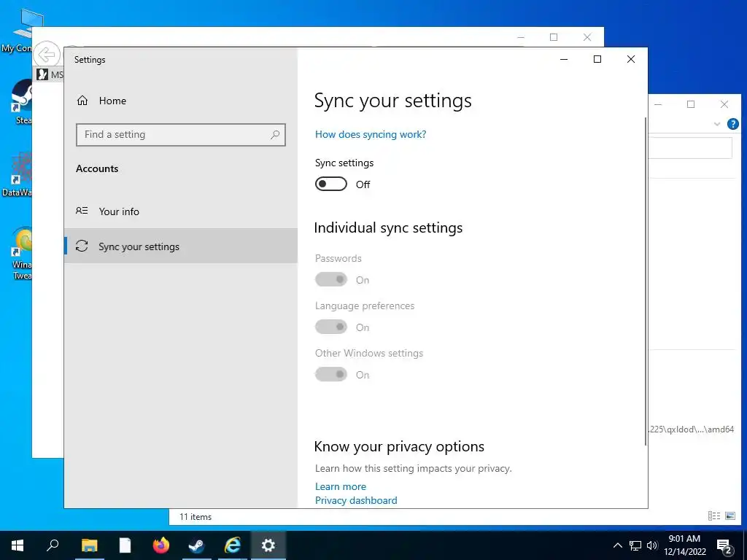Click the Sync your settings arrows icon
The width and height of the screenshot is (747, 560).
click(x=82, y=246)
